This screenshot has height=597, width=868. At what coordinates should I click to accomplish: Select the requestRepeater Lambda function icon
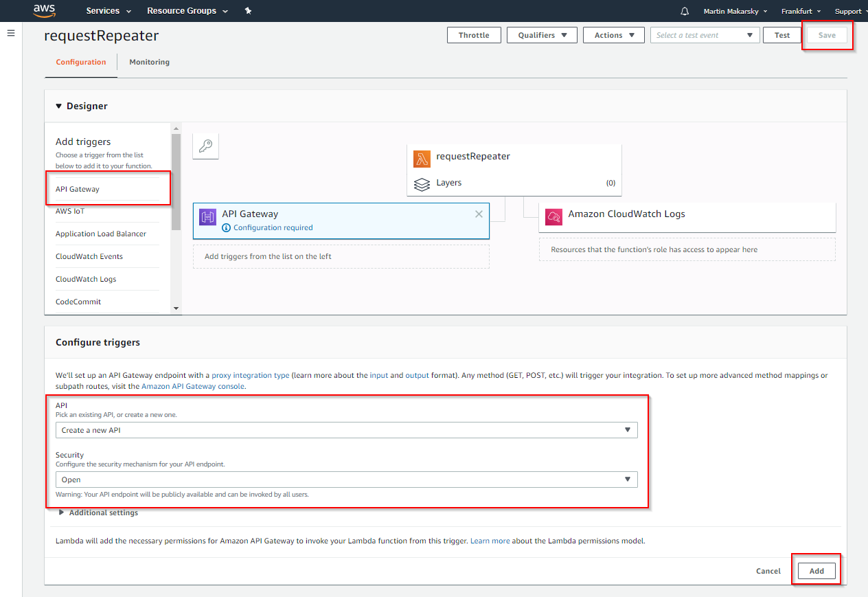(x=422, y=158)
